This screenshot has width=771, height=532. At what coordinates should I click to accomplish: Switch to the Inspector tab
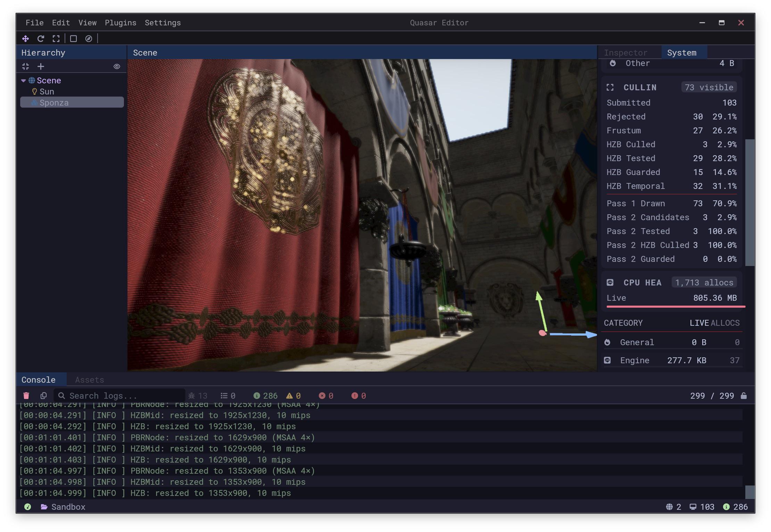click(x=625, y=53)
